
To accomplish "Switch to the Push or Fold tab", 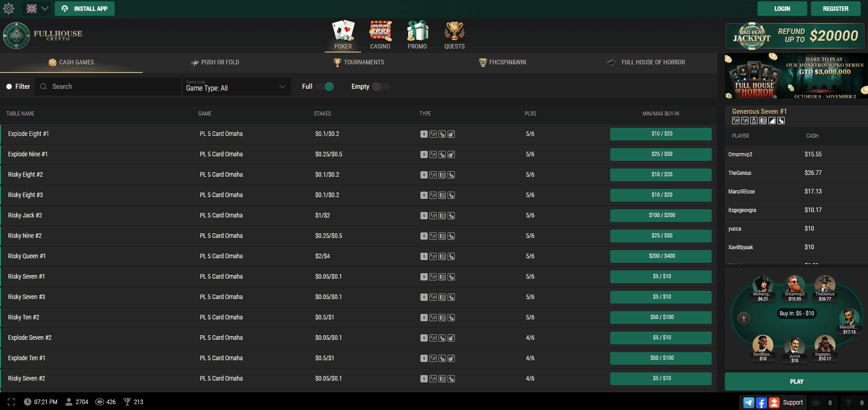I will 215,63.
